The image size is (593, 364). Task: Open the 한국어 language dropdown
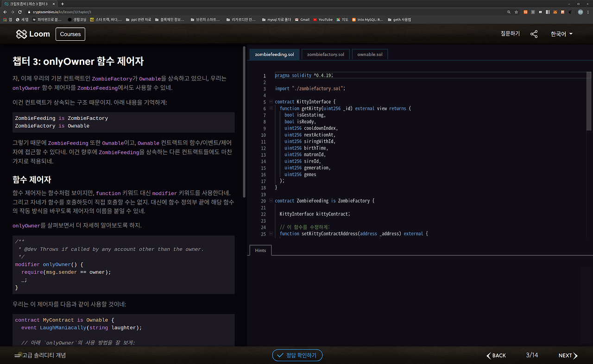point(561,34)
